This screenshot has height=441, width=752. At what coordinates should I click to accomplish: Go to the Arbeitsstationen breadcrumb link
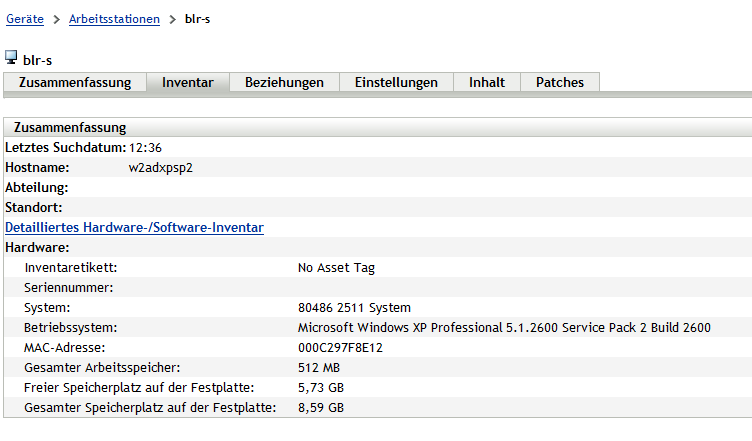[x=114, y=19]
